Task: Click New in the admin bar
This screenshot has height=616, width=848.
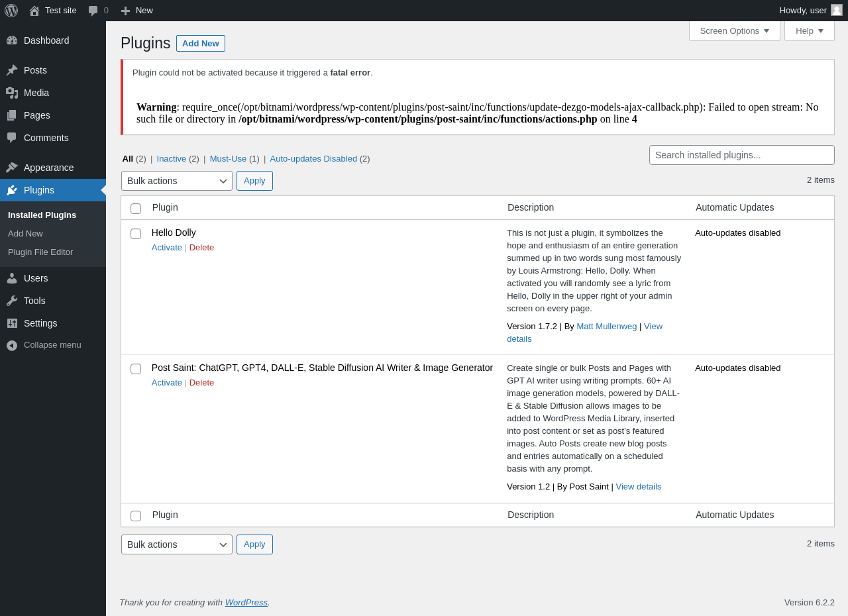Action: (144, 11)
